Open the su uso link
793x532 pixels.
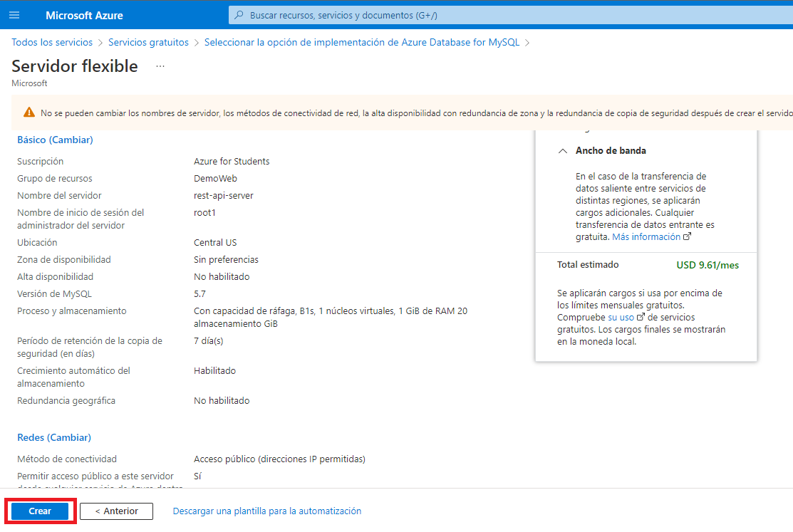click(621, 317)
